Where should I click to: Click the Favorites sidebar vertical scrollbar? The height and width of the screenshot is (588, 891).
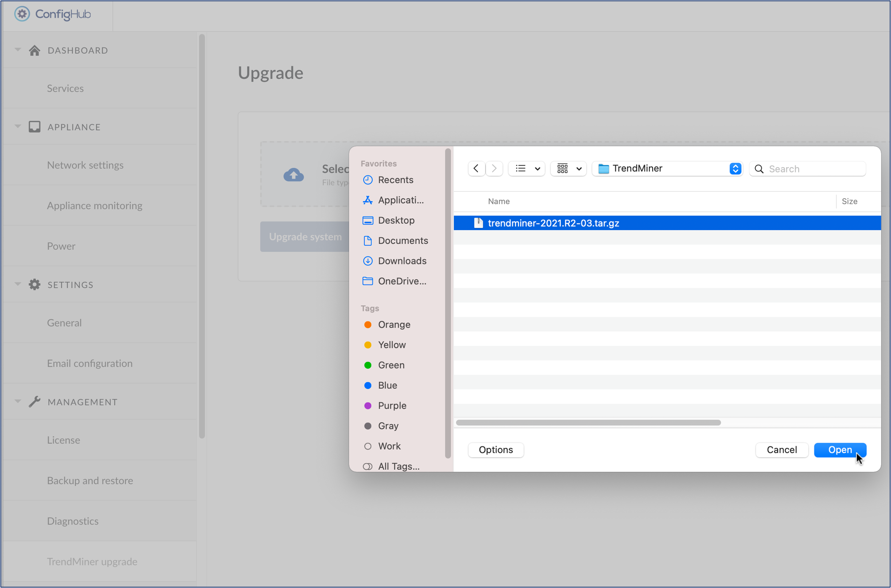(x=448, y=303)
